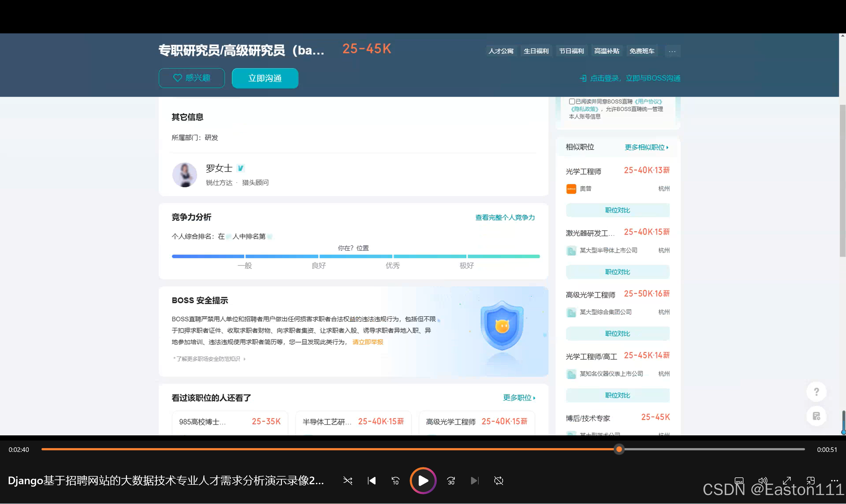Select the 生日福利 tag
Viewport: 846px width, 504px height.
[536, 51]
